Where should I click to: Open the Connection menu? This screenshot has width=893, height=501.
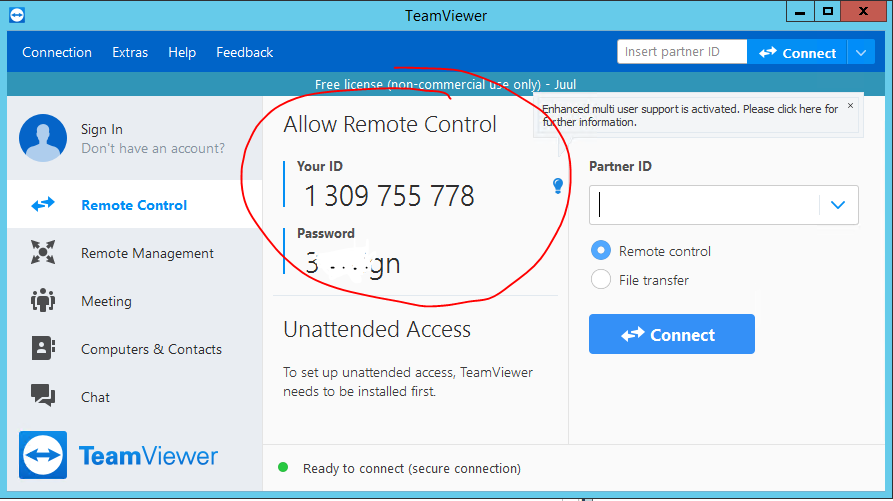point(57,52)
